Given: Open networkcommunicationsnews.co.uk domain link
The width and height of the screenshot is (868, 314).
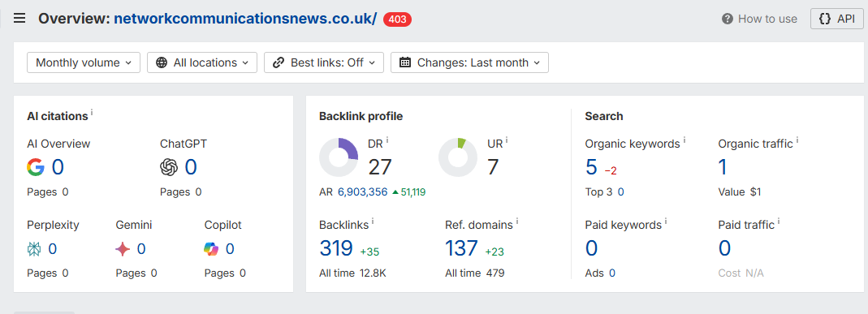Looking at the screenshot, I should 245,19.
